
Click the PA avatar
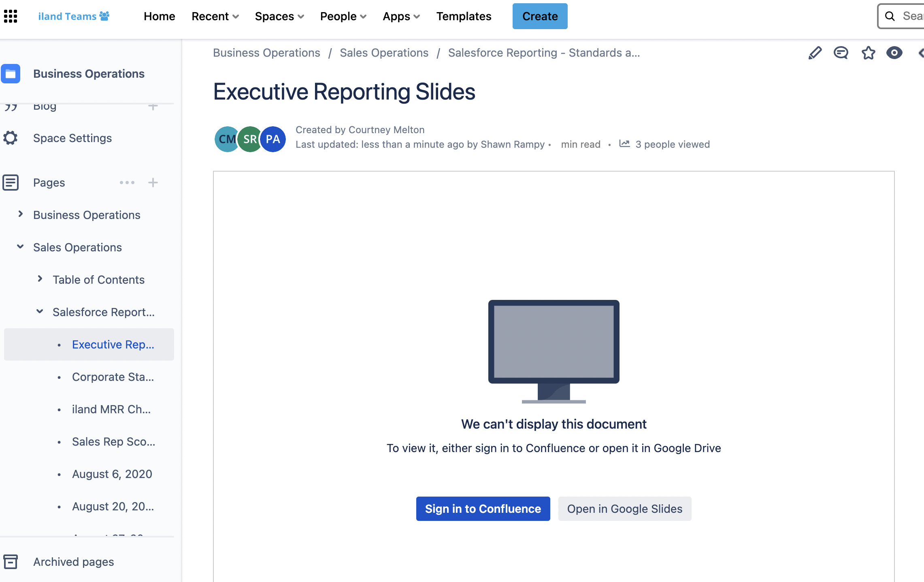tap(273, 139)
